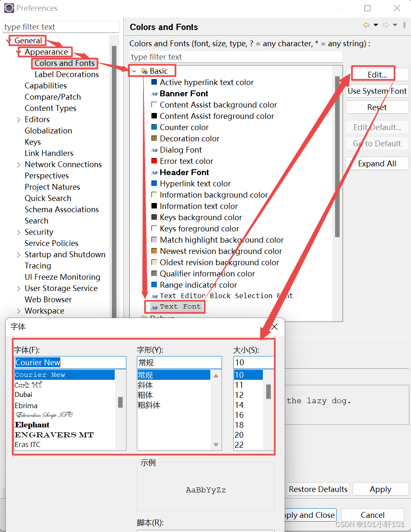411x532 pixels.
Task: Select Capabilities preference page
Action: (45, 85)
